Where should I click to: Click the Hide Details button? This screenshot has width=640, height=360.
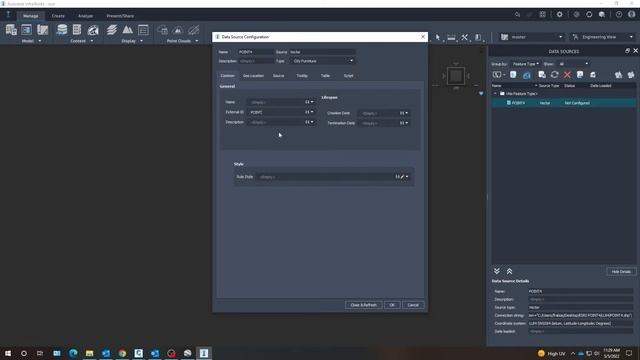[x=621, y=271]
